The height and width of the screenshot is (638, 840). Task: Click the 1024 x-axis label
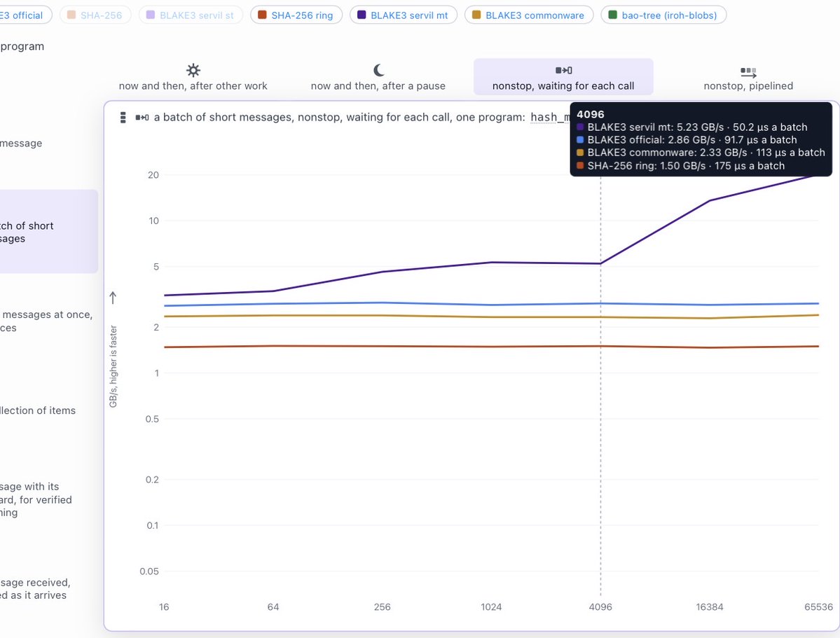tap(491, 607)
